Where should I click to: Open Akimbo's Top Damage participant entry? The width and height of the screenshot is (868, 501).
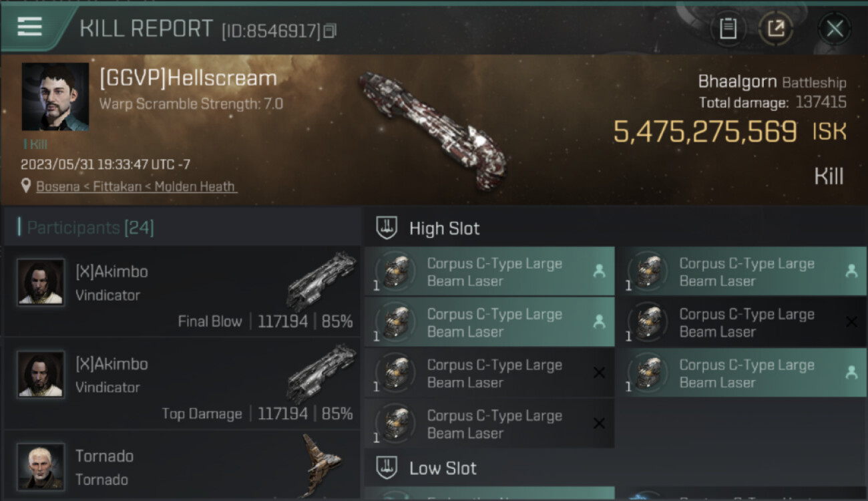(x=182, y=383)
